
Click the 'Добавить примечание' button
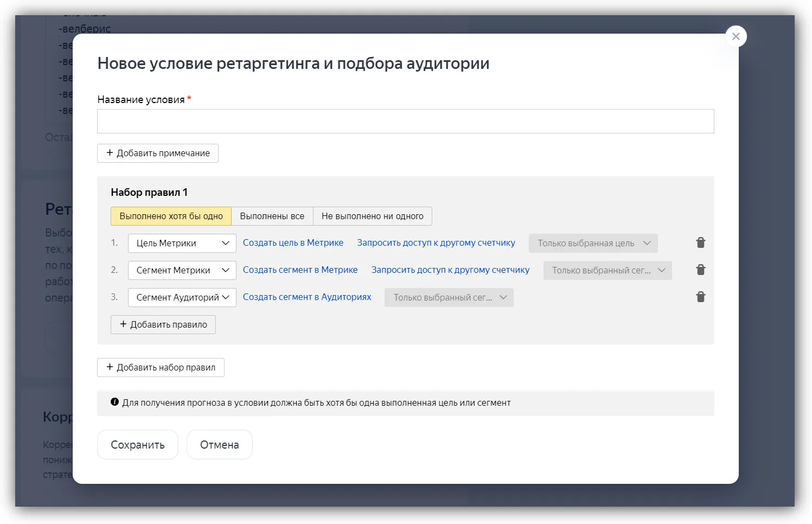tap(158, 153)
